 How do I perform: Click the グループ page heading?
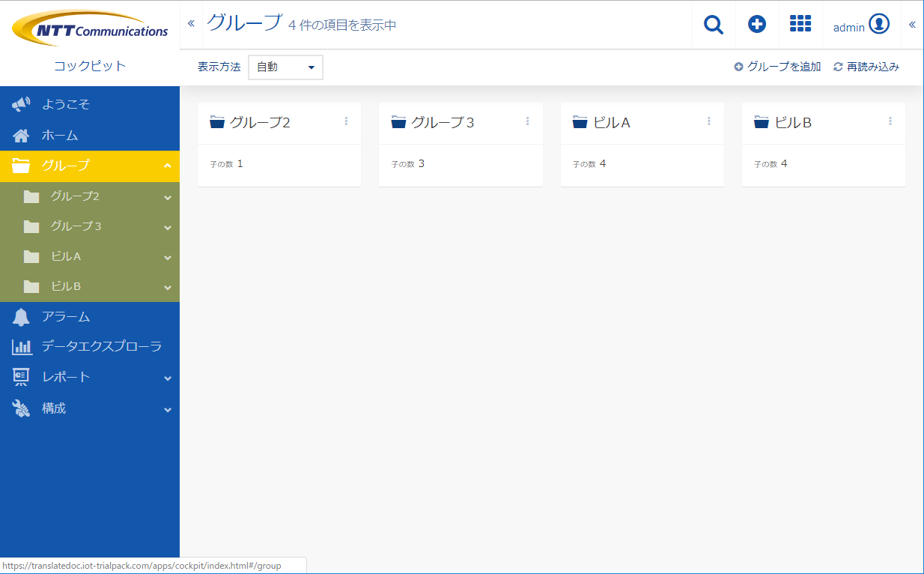245,22
